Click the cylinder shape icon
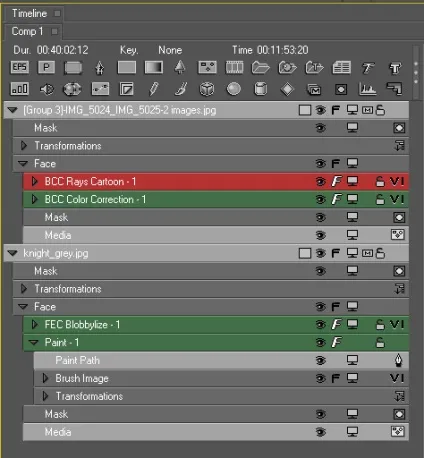424x458 pixels. coord(260,89)
